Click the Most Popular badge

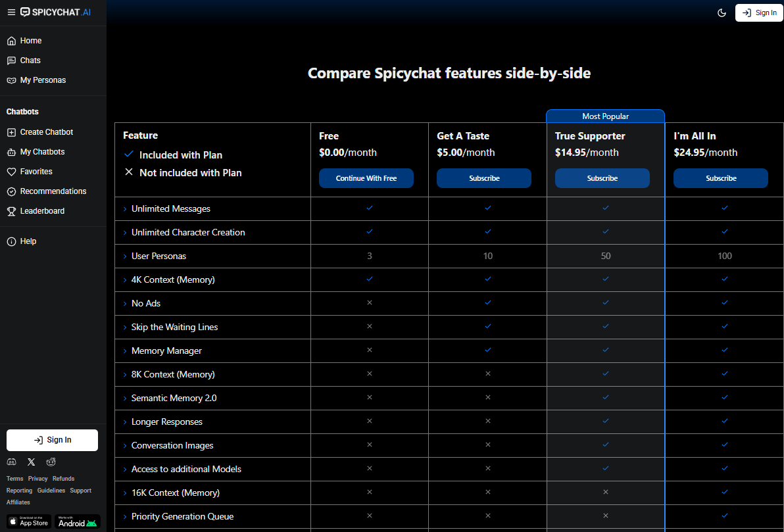[x=606, y=116]
